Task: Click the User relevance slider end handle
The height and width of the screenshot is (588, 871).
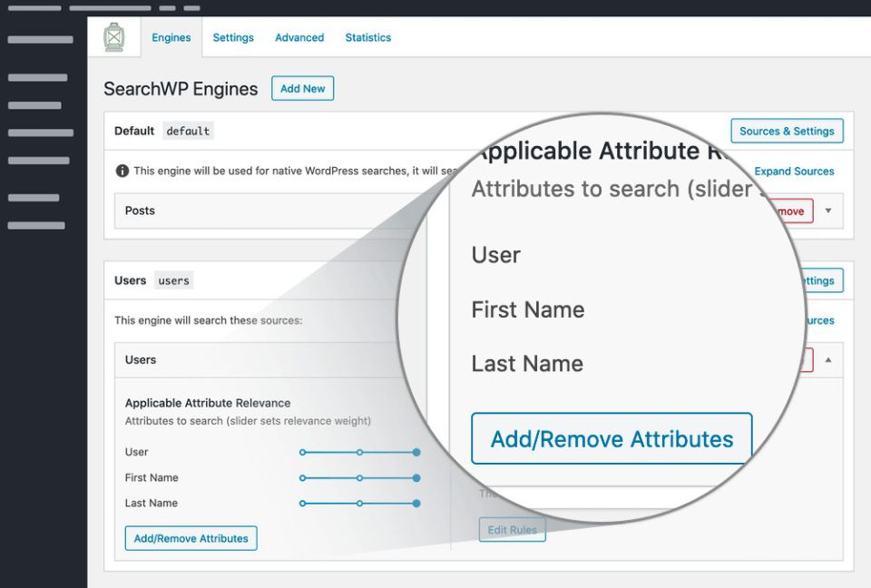Action: coord(416,452)
